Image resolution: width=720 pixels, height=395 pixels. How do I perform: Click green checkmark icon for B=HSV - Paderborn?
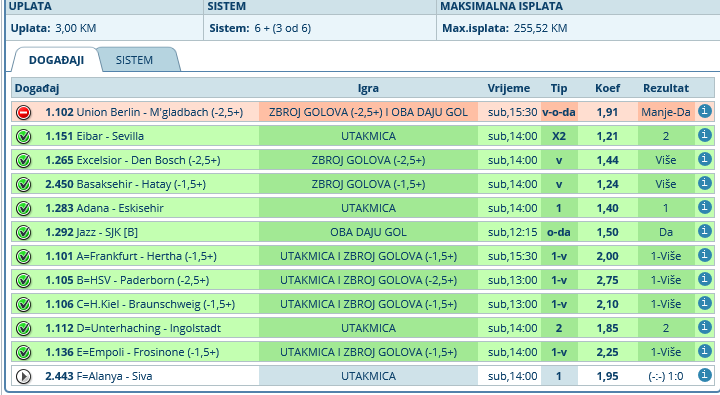click(23, 280)
